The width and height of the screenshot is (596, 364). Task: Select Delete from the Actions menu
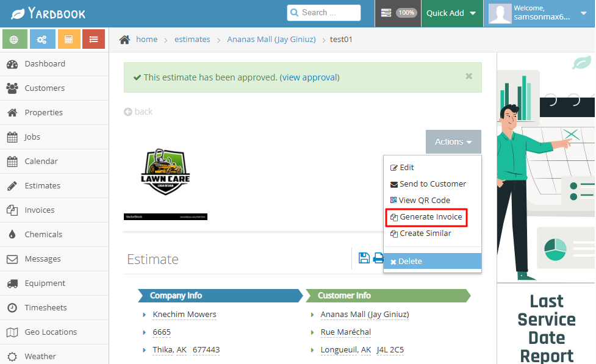[433, 261]
